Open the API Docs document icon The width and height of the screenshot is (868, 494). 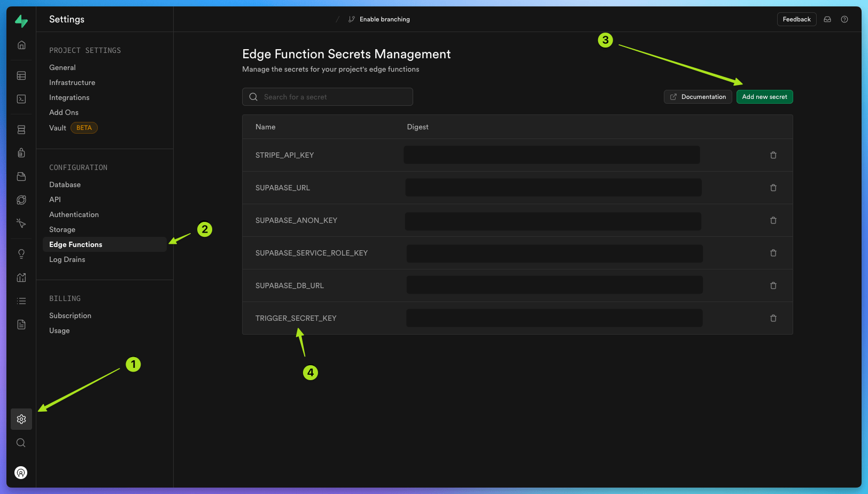(x=21, y=325)
